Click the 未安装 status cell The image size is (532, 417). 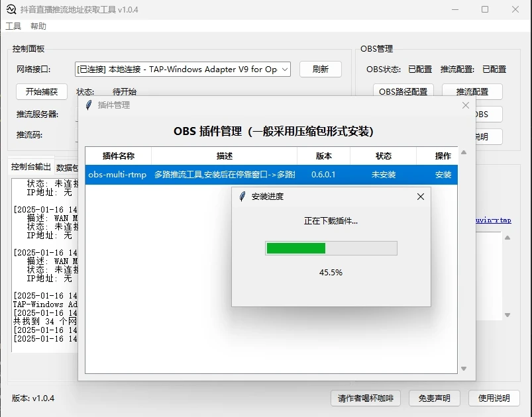(384, 175)
